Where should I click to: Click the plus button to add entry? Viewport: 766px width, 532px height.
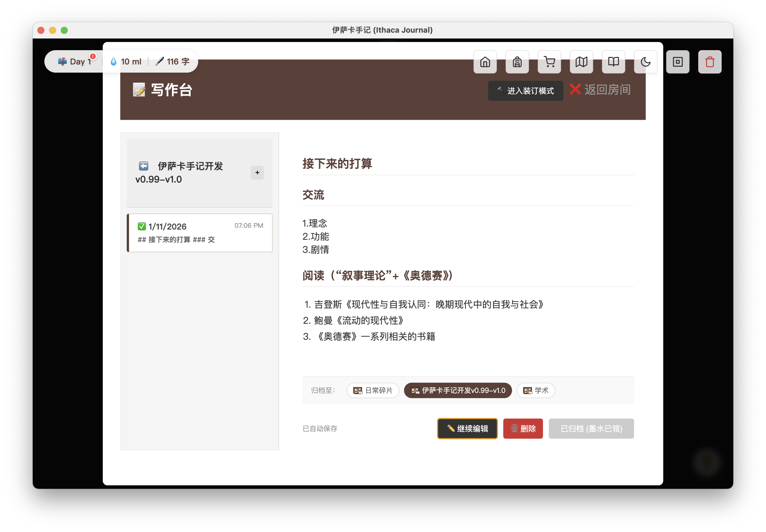coord(257,173)
